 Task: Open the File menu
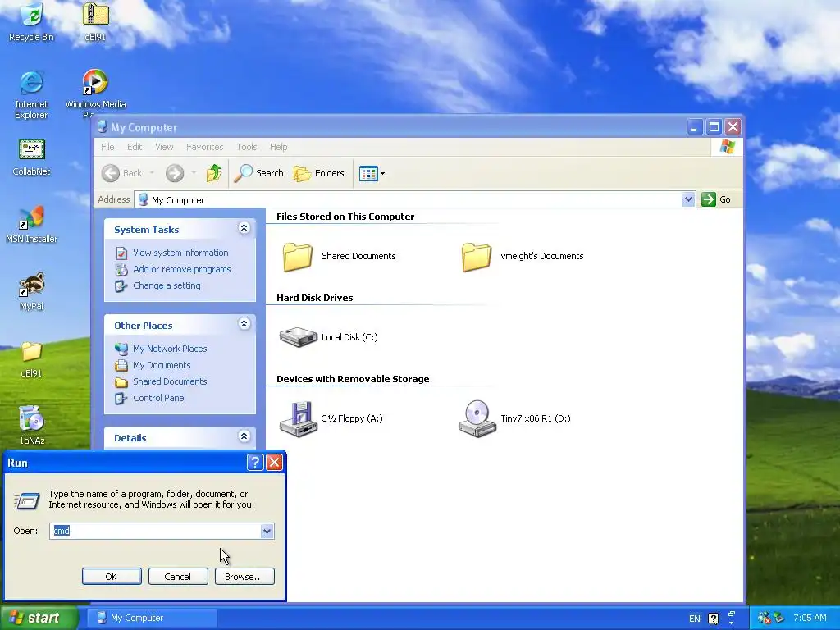(107, 147)
